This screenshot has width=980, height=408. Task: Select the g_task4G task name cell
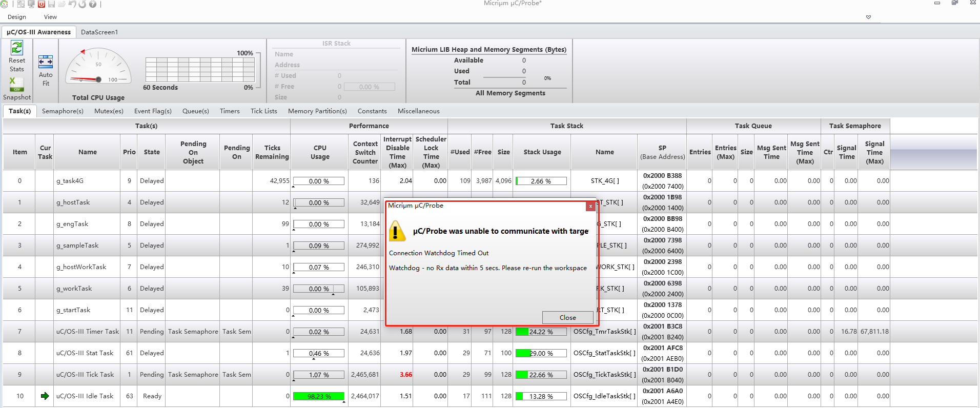[87, 181]
